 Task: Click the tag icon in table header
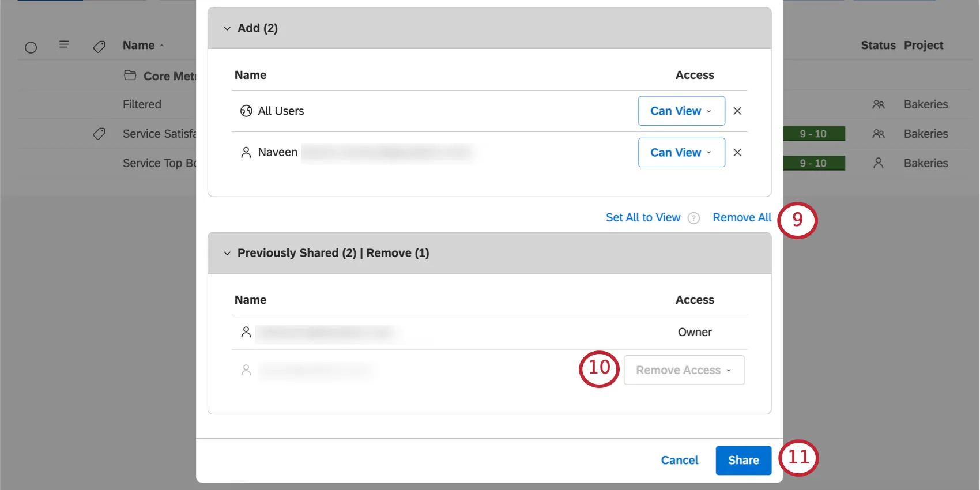[x=99, y=46]
